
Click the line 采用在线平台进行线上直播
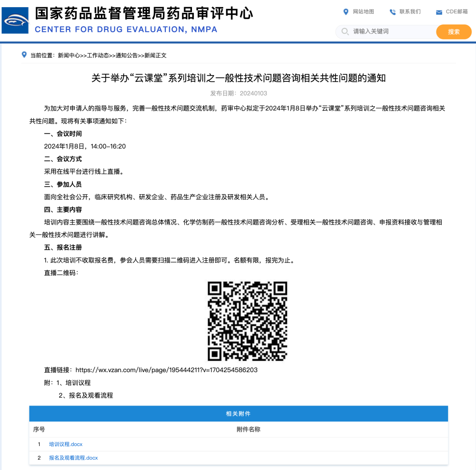[84, 172]
